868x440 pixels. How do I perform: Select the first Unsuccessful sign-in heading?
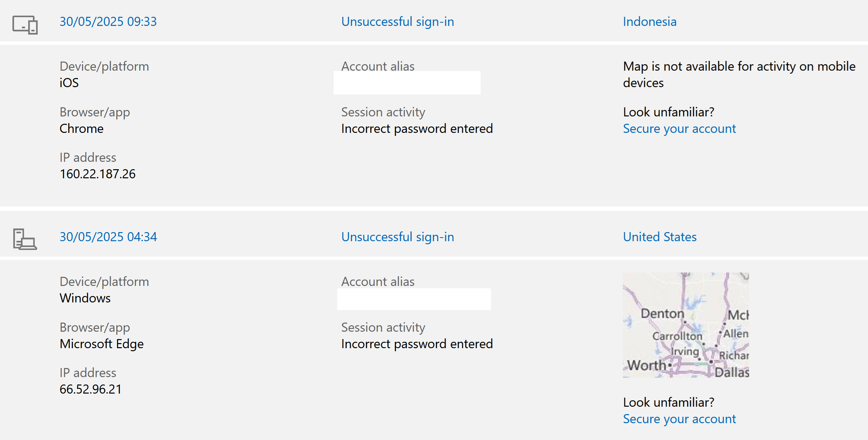click(x=398, y=22)
